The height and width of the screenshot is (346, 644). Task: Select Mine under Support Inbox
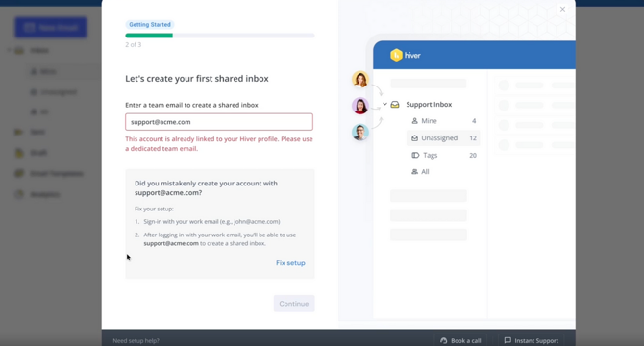click(x=443, y=121)
